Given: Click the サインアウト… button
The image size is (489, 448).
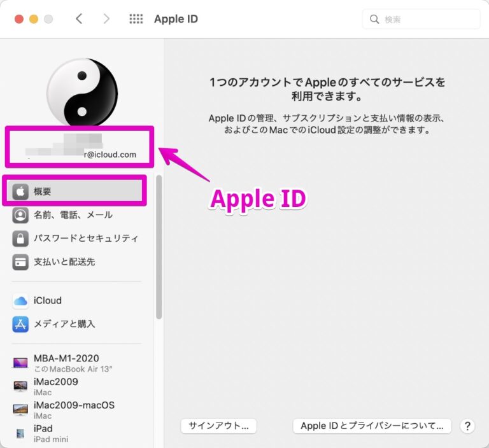Looking at the screenshot, I should point(218,426).
